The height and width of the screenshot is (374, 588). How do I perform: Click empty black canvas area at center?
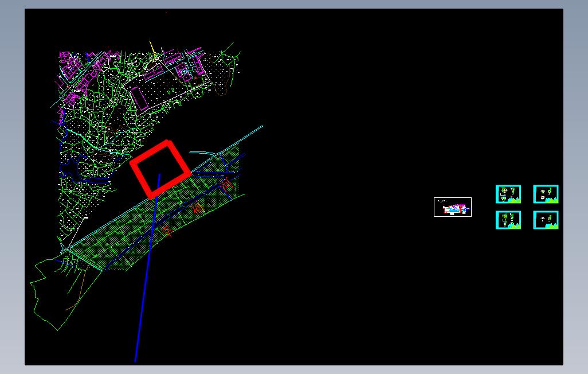tap(338, 188)
